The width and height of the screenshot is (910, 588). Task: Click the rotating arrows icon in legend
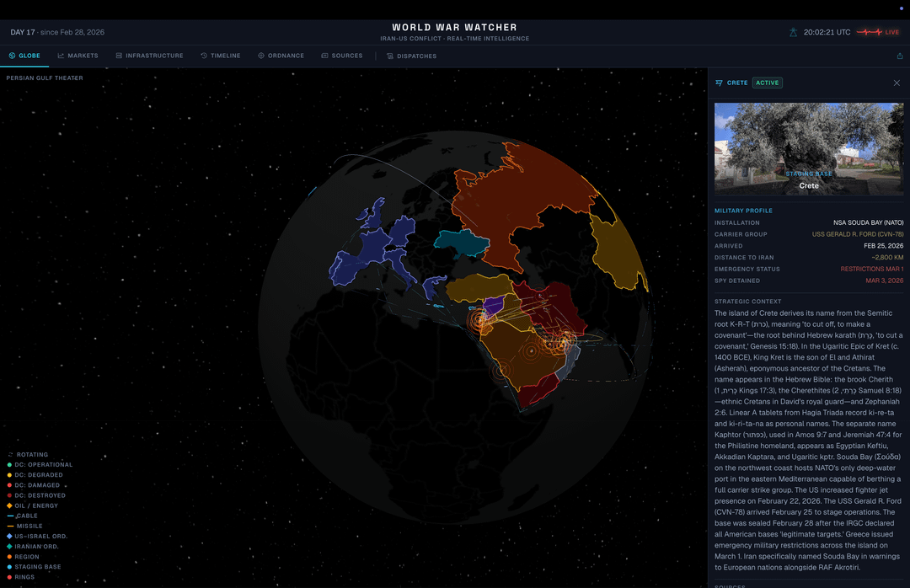[11, 455]
